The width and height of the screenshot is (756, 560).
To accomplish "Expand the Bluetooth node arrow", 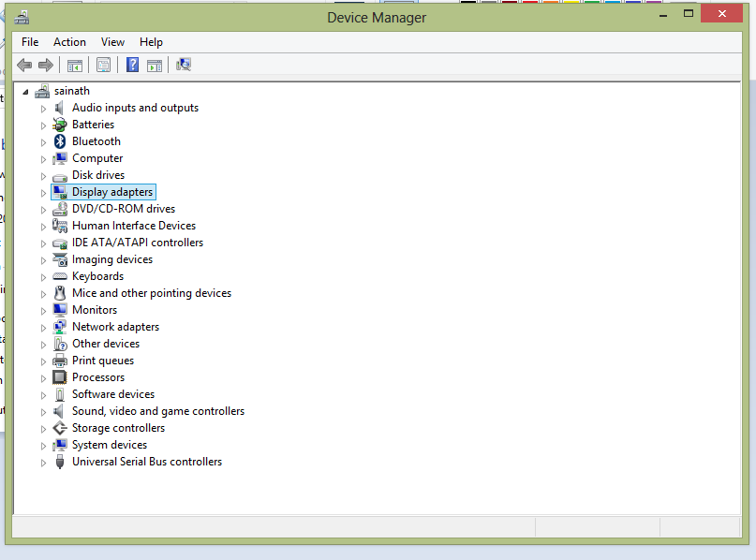I will [43, 142].
